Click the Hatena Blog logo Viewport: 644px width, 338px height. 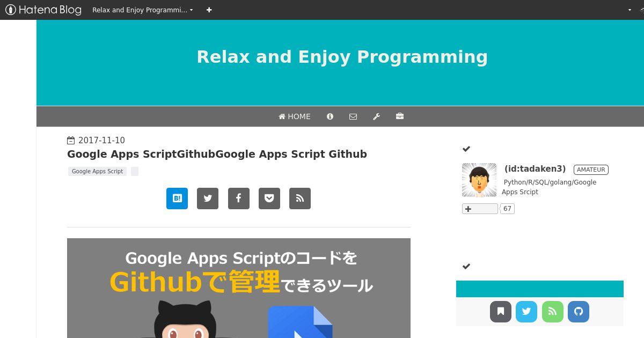click(43, 10)
